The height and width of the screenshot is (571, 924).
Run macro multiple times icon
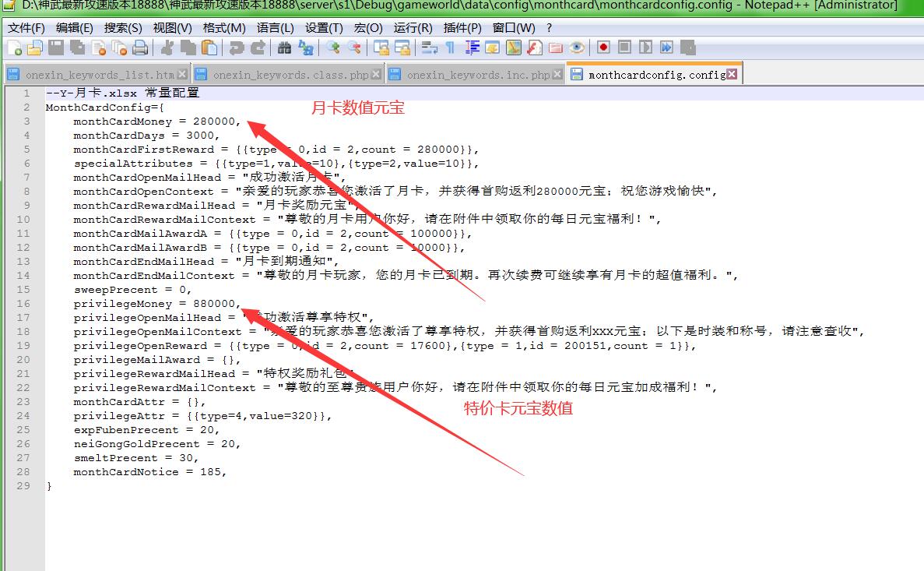(666, 48)
